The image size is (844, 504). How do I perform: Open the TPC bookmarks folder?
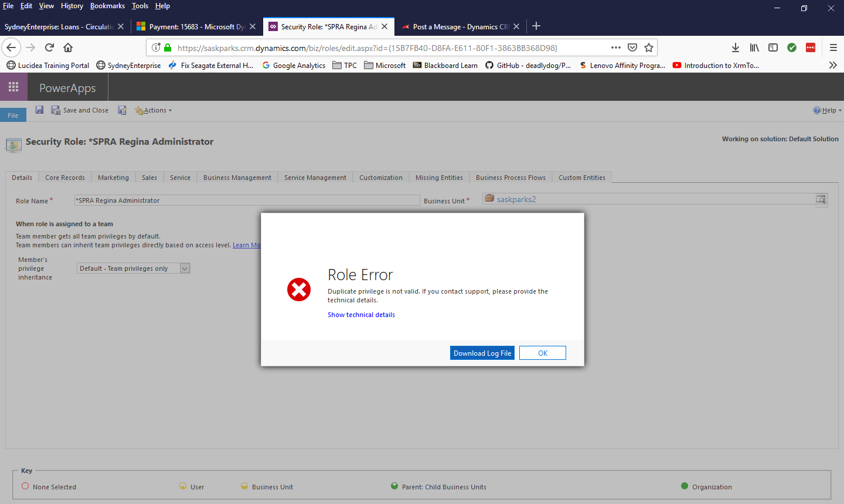[x=345, y=66]
